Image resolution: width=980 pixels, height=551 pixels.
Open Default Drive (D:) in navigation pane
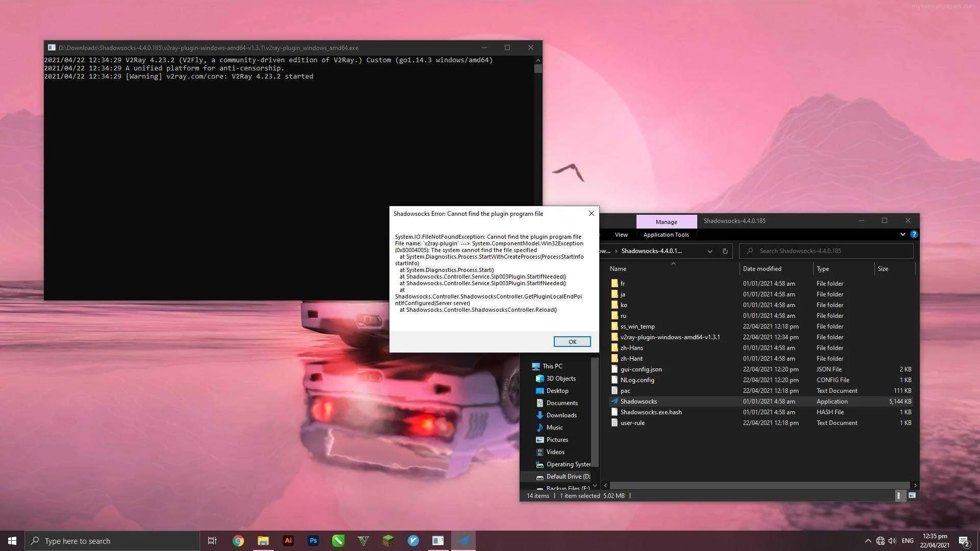pos(563,477)
